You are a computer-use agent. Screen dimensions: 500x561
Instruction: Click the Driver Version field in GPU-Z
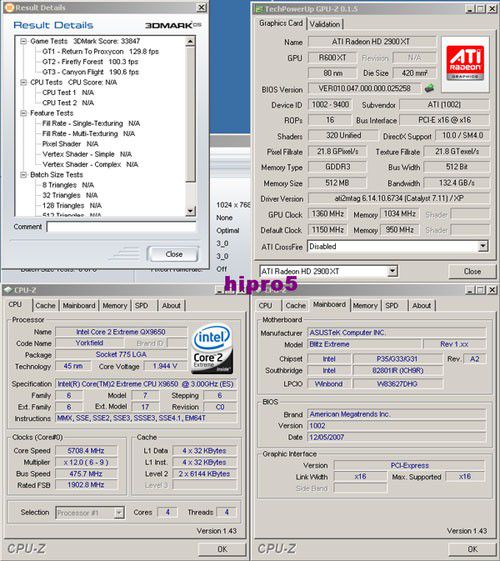tap(399, 198)
